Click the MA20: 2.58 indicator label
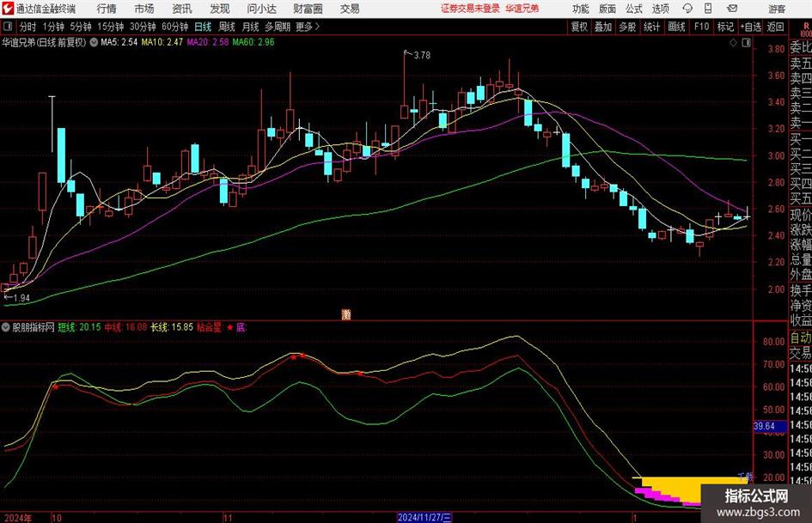 click(x=208, y=42)
